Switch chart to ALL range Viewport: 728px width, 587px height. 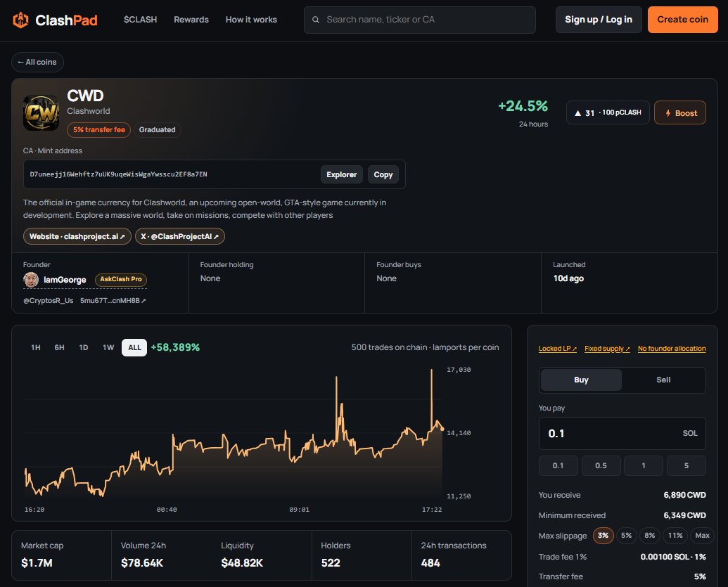click(134, 347)
